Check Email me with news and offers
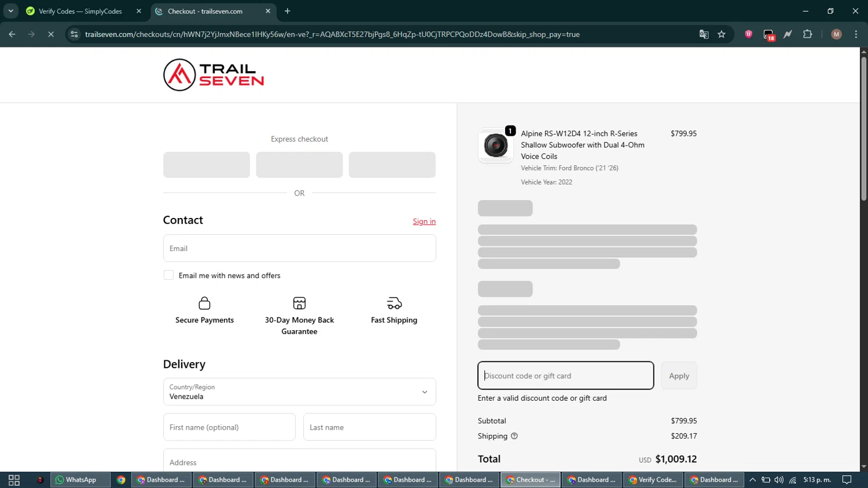 pyautogui.click(x=168, y=275)
